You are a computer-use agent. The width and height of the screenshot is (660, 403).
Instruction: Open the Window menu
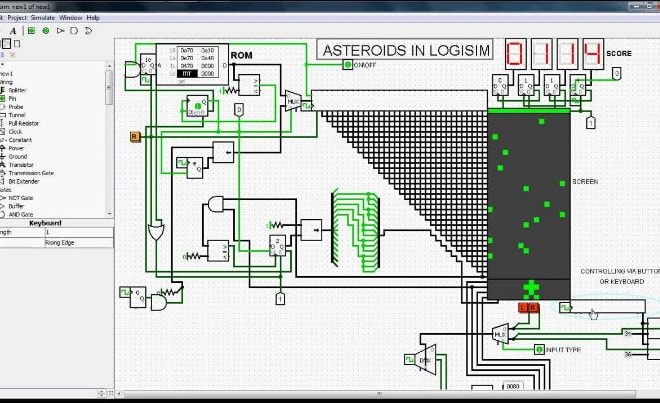coord(71,18)
